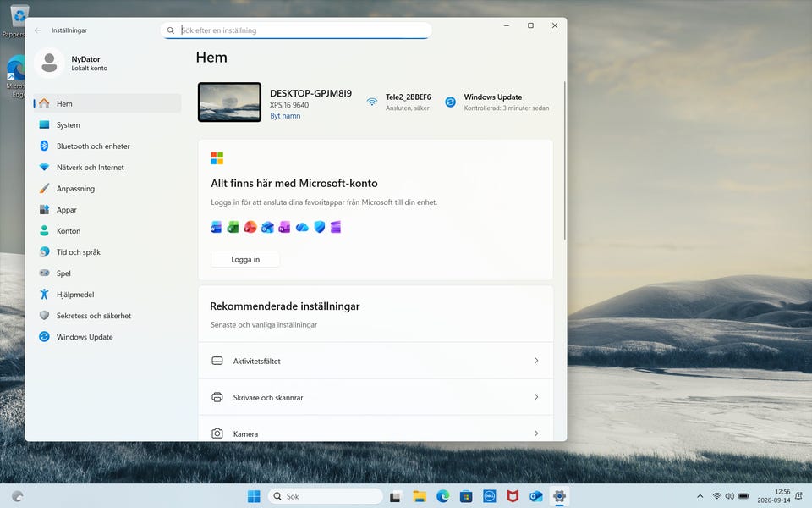Focus the Sök efter en inställning field
The height and width of the screenshot is (508, 812).
(x=296, y=30)
